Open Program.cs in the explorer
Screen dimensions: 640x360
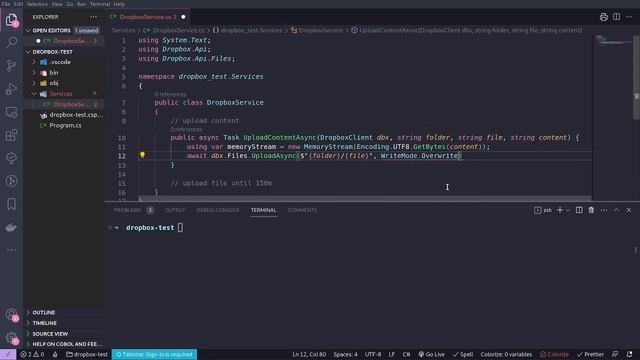point(65,125)
